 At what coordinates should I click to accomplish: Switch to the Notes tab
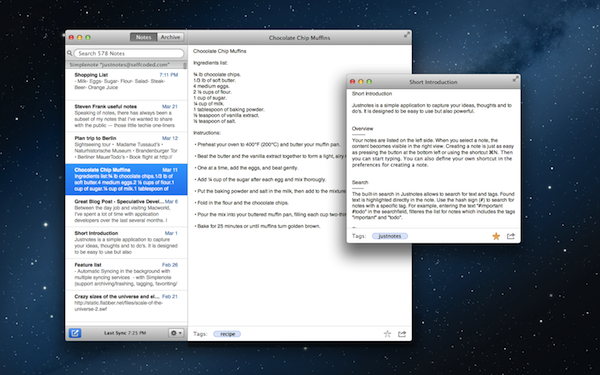tap(143, 37)
